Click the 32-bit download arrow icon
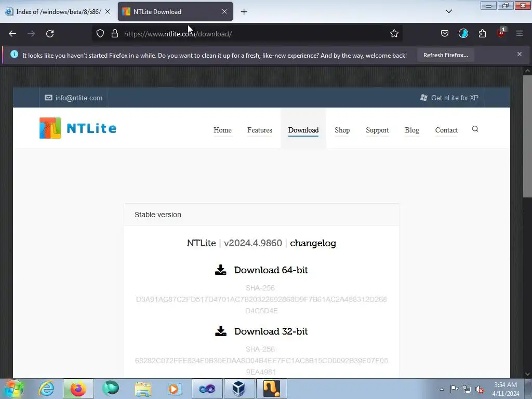Viewport: 532px width, 399px height. pos(220,331)
